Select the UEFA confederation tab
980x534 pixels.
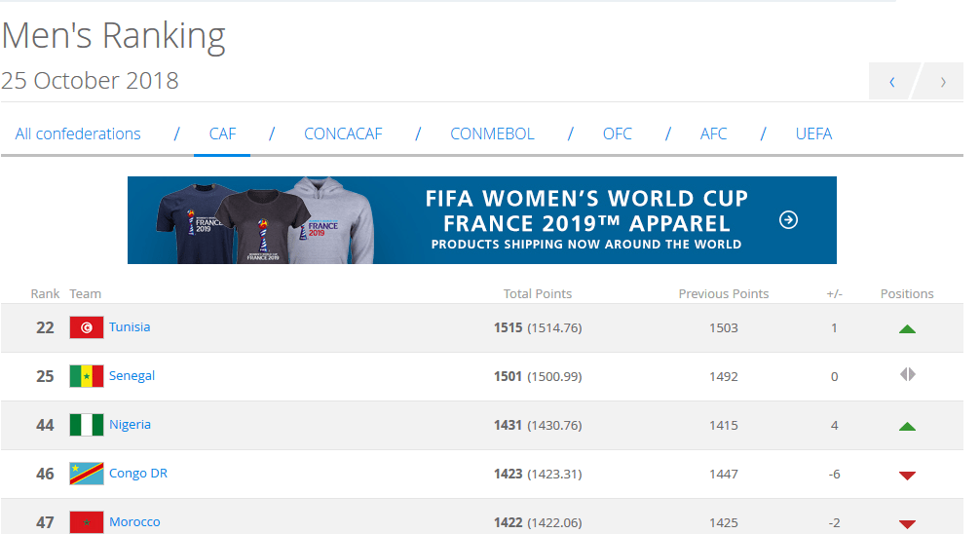813,133
